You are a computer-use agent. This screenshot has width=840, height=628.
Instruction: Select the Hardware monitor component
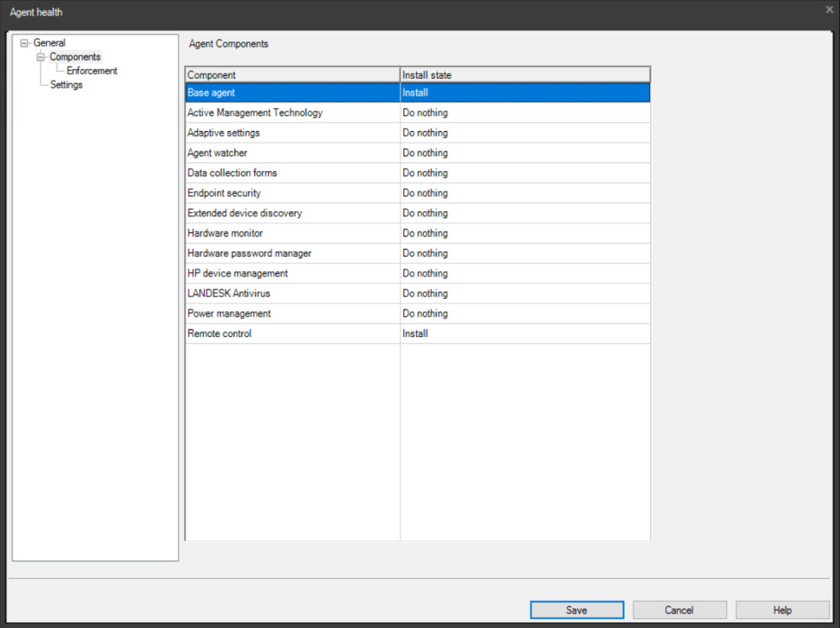tap(291, 233)
